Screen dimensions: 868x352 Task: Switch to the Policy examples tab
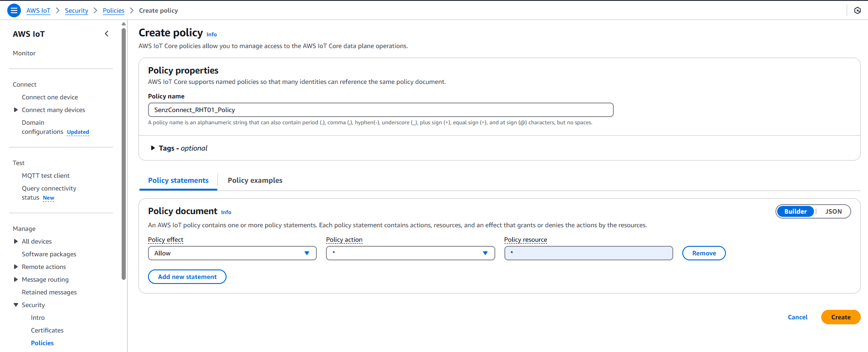pyautogui.click(x=255, y=181)
